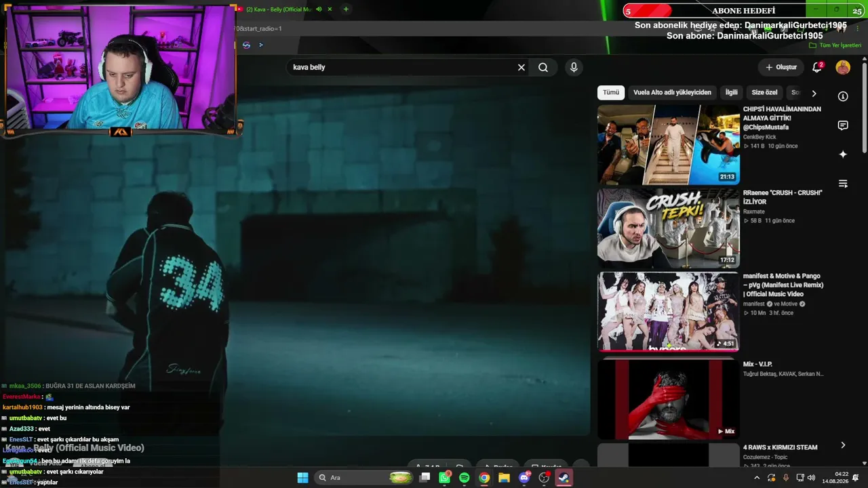Click the sparkle Ask icon
This screenshot has height=488, width=868.
(843, 155)
